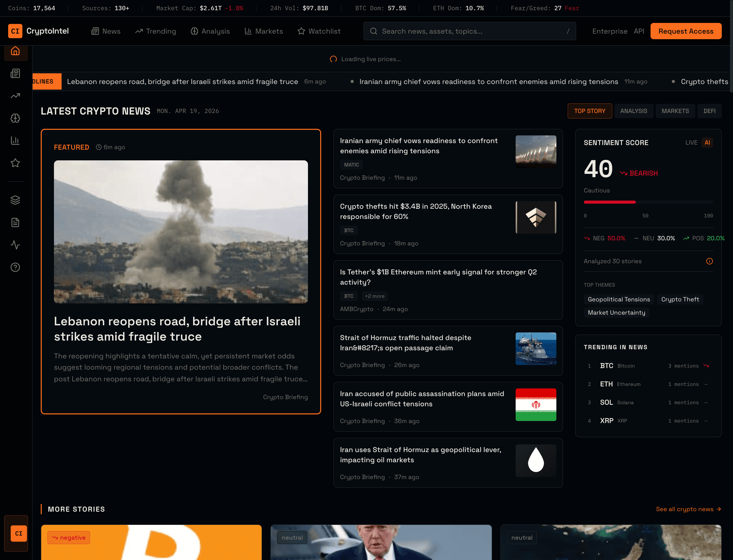This screenshot has width=733, height=560.
Task: Enable the DEFI news filter pill
Action: (x=709, y=111)
